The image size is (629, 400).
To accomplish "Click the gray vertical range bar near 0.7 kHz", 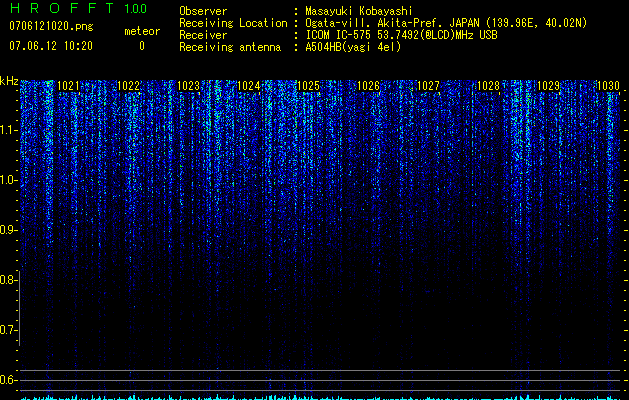I will (x=20, y=308).
